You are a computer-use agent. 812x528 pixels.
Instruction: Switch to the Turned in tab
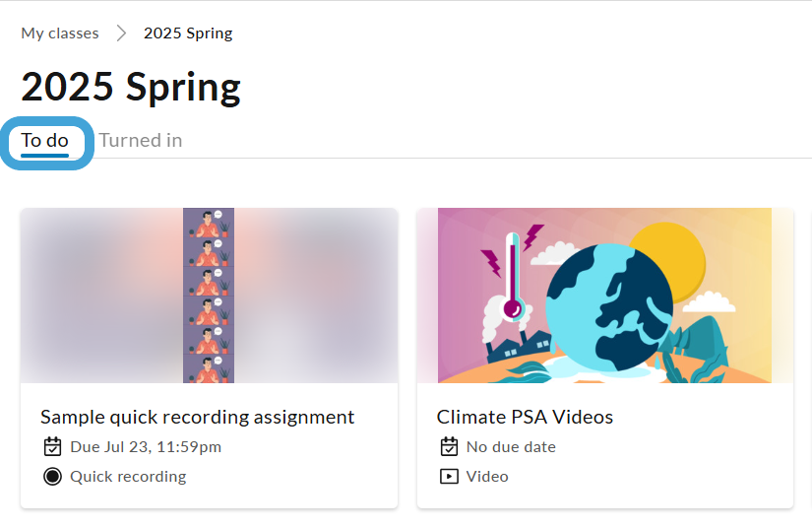[141, 141]
